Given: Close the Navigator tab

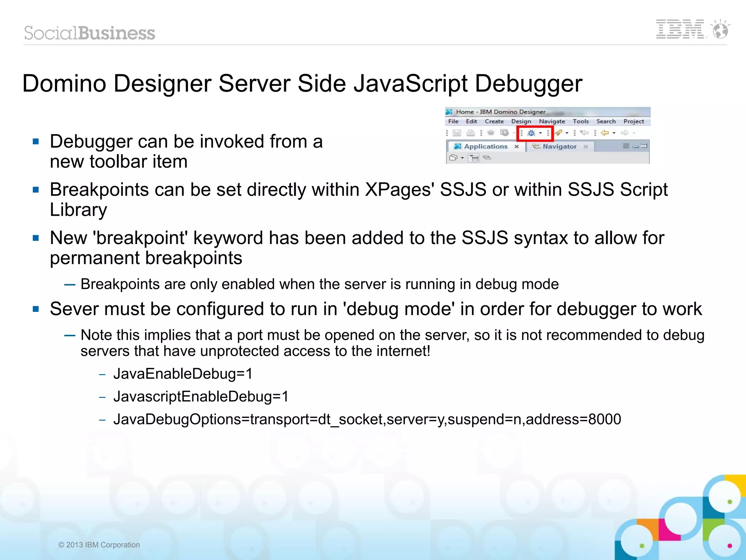Looking at the screenshot, I should click(586, 146).
